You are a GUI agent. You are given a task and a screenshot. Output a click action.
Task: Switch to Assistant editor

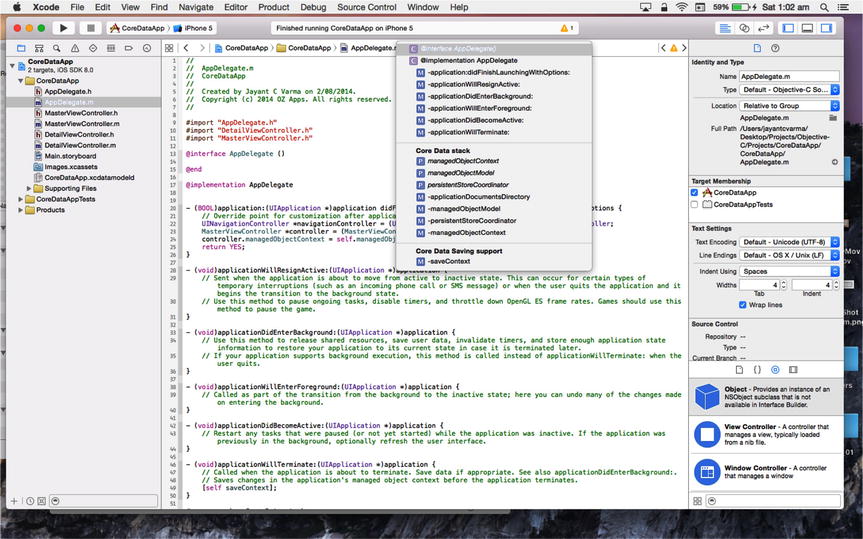pyautogui.click(x=744, y=28)
